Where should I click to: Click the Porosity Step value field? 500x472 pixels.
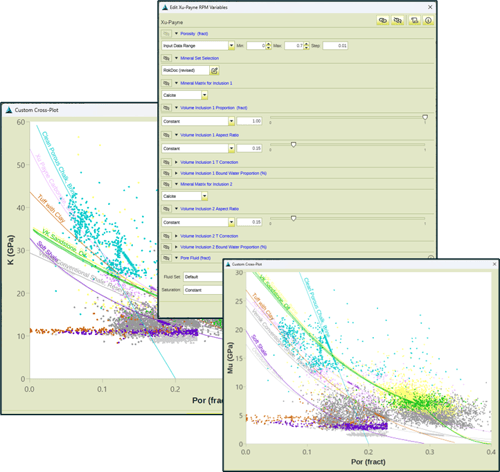point(335,46)
